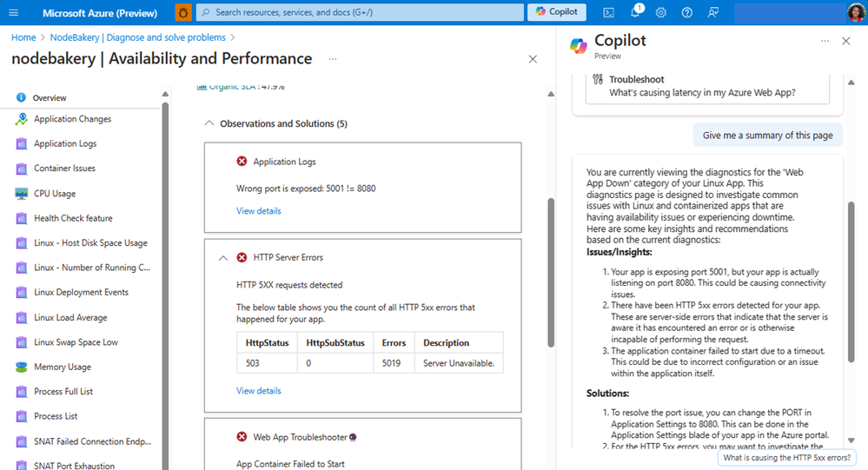The image size is (868, 470).
Task: Open Cloud Shell from the top bar
Action: 608,12
